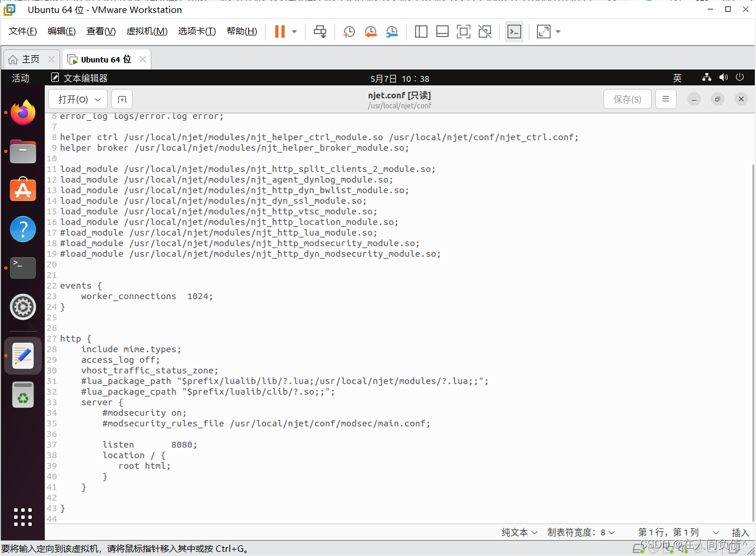Take a snapshot of the virtual machine
The height and width of the screenshot is (556, 756).
[349, 32]
